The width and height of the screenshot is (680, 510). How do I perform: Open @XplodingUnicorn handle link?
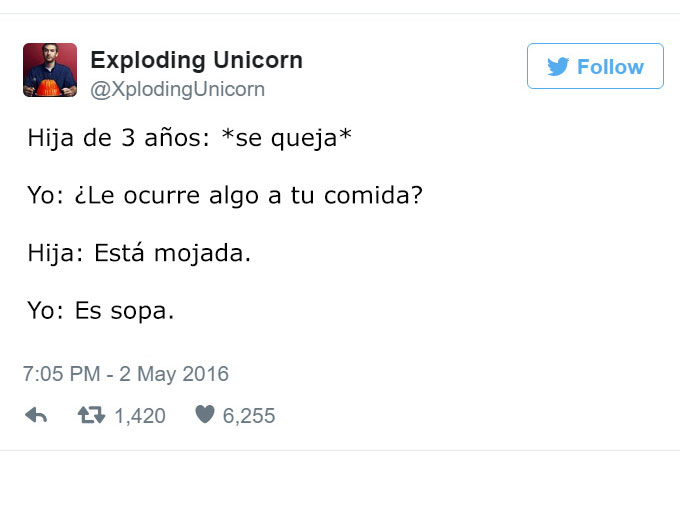pos(177,90)
